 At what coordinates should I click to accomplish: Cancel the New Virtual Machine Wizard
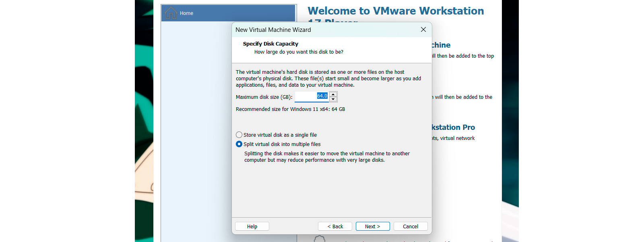point(411,226)
